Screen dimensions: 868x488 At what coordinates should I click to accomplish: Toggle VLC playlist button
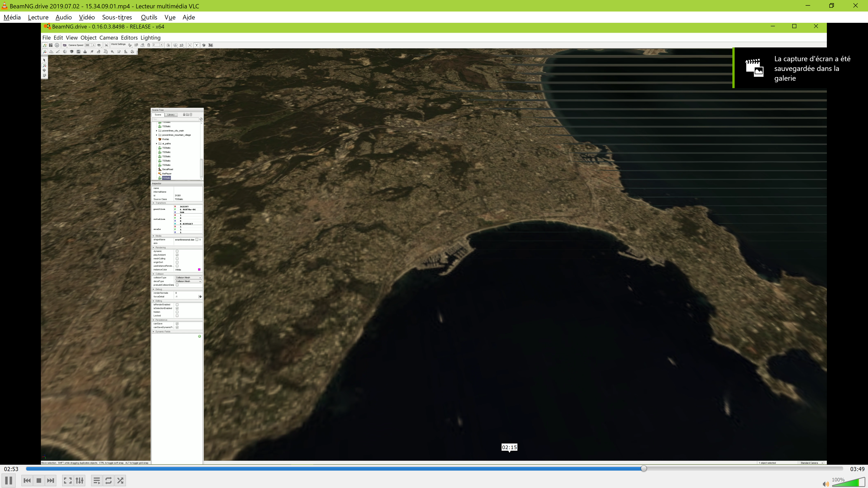pos(97,481)
